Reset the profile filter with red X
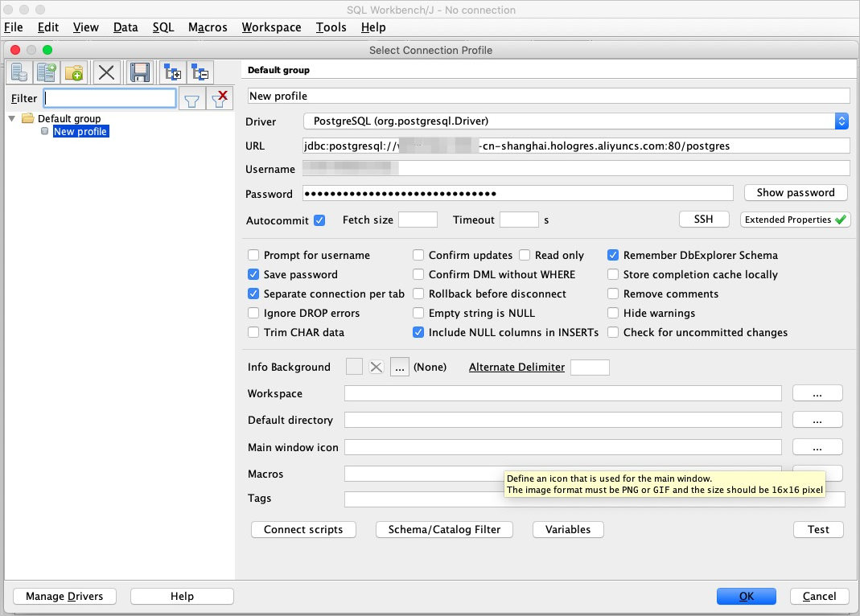This screenshot has width=860, height=616. (220, 99)
